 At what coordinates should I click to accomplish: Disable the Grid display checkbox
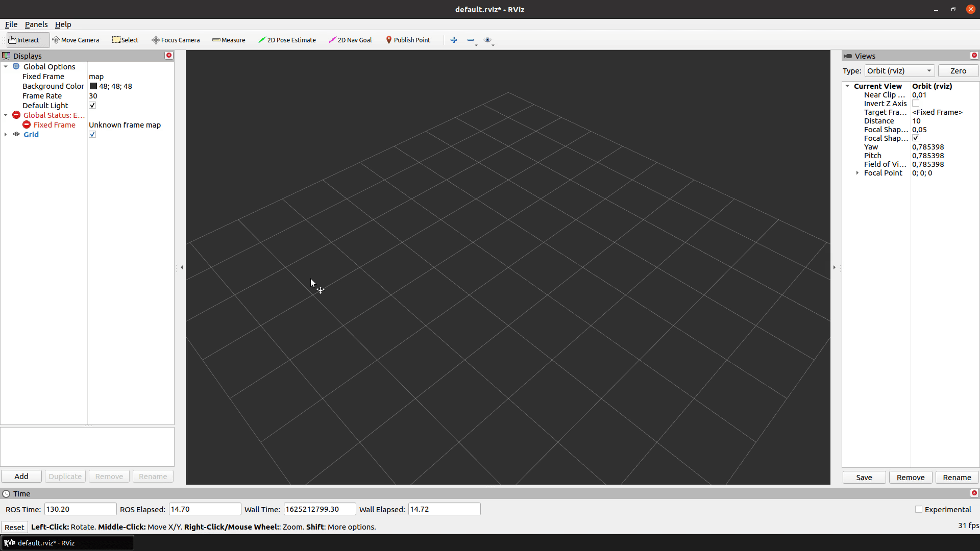point(92,134)
